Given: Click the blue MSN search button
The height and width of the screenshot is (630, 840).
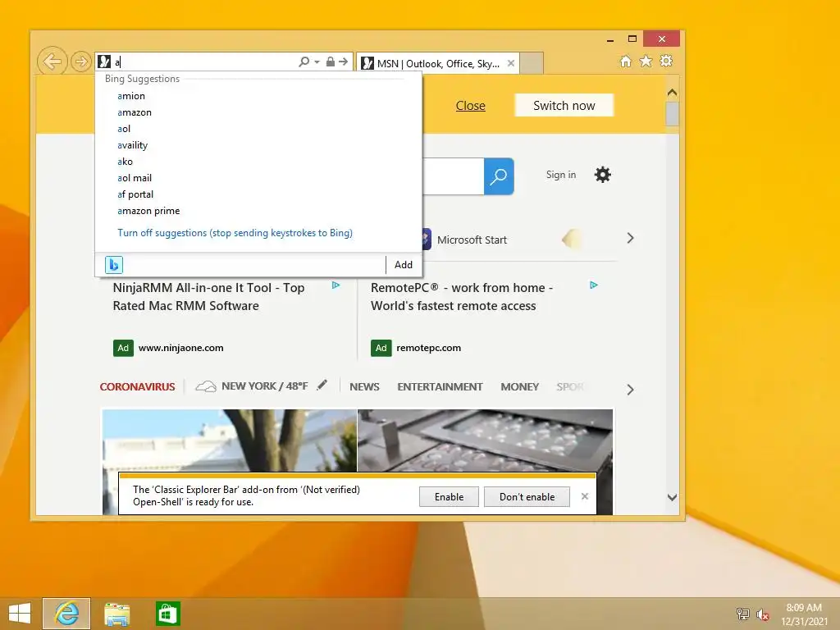Looking at the screenshot, I should click(x=499, y=176).
